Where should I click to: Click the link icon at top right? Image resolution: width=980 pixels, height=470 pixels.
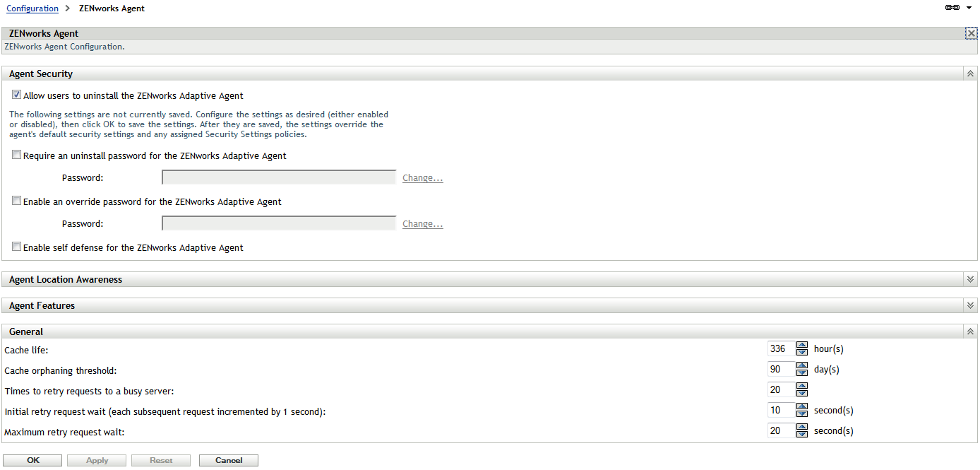[952, 8]
